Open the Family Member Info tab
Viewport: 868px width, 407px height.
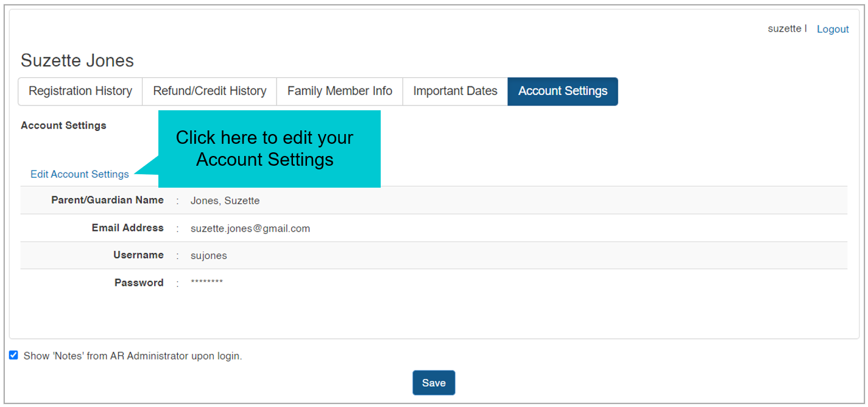(x=340, y=91)
